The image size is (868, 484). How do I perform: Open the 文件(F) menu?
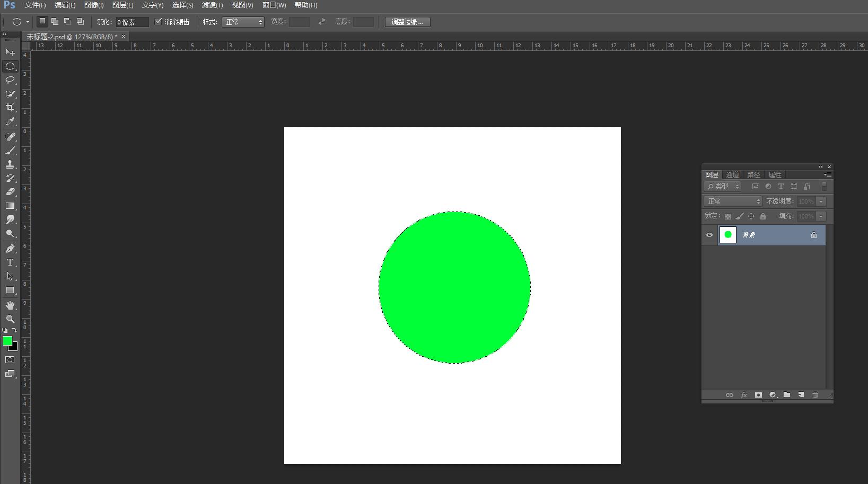(x=35, y=5)
